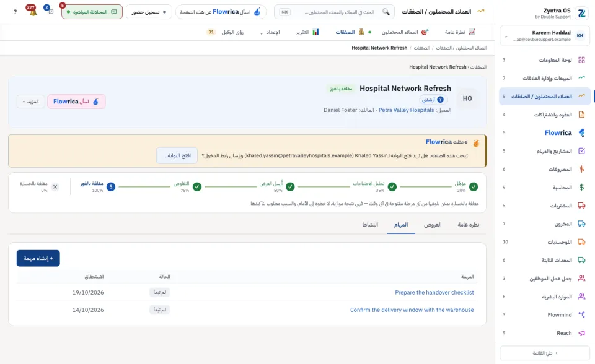Click the KH user avatar

pyautogui.click(x=580, y=36)
